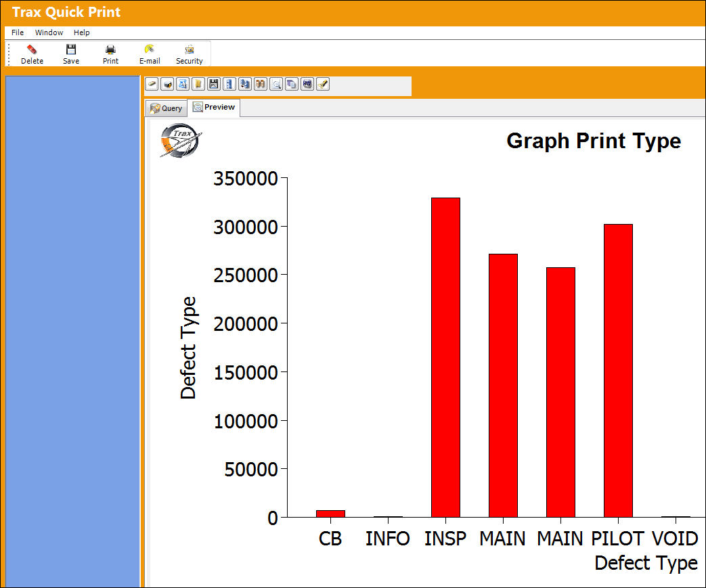Screen dimensions: 706x588
Task: Click the brown binoculars-style columns icon
Action: tap(260, 84)
